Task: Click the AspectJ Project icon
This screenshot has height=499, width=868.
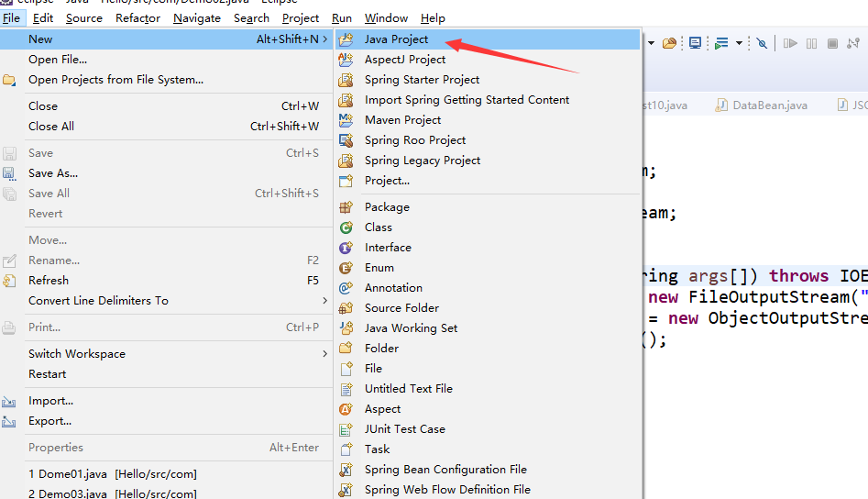Action: point(346,60)
